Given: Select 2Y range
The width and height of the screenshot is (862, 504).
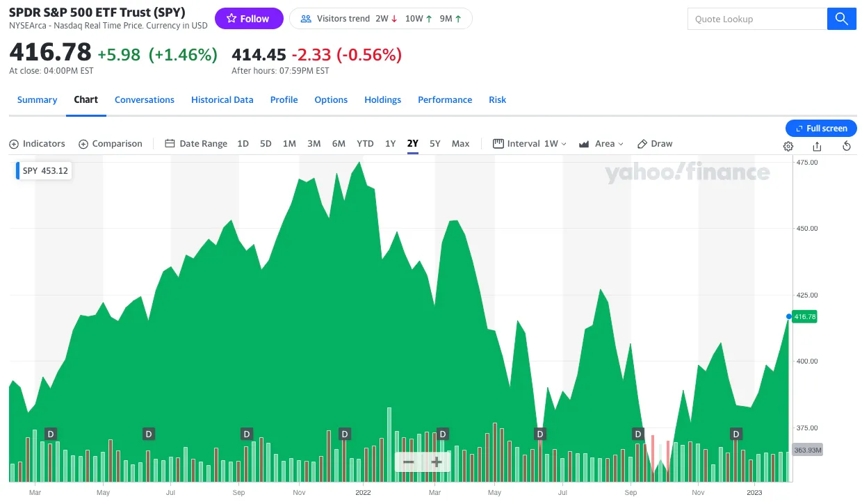Looking at the screenshot, I should pos(413,144).
